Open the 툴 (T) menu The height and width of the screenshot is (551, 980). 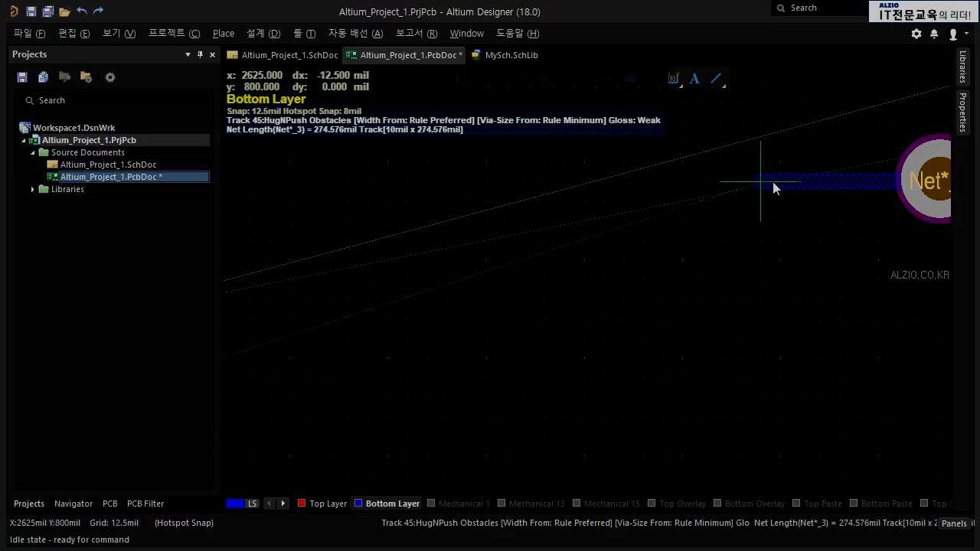[304, 34]
